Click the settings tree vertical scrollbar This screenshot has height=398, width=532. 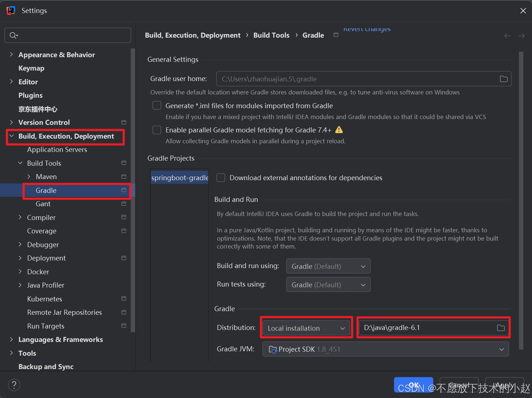[x=133, y=190]
